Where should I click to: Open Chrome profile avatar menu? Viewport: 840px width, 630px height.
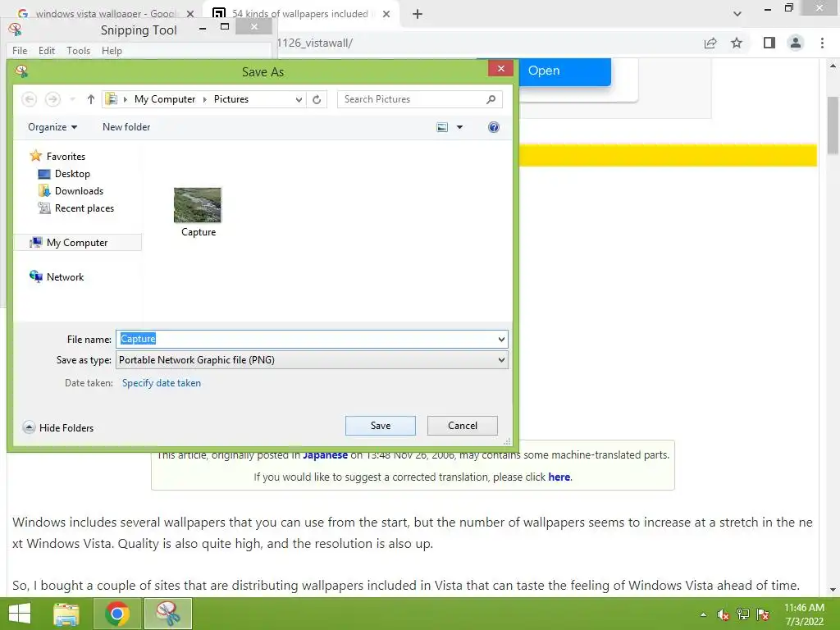(796, 43)
